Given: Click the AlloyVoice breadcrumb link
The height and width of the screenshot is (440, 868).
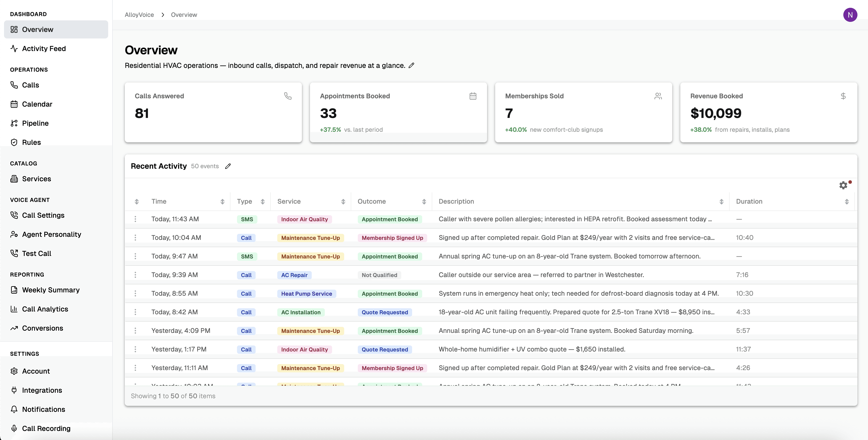Looking at the screenshot, I should coord(139,15).
